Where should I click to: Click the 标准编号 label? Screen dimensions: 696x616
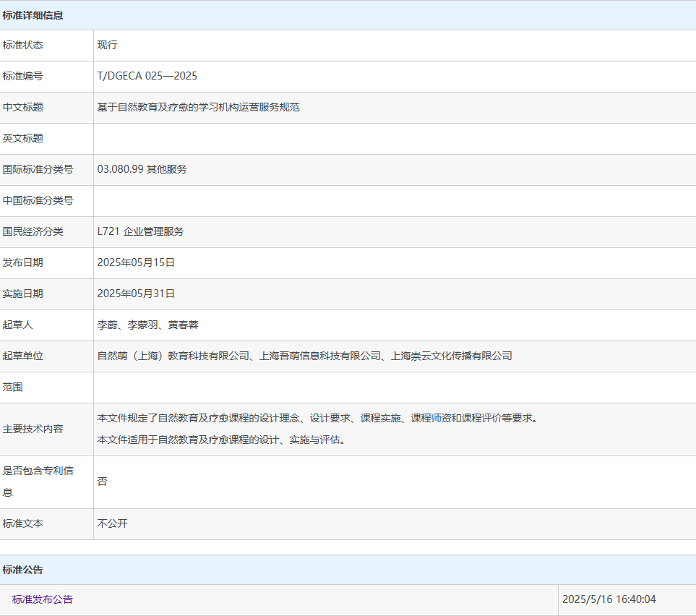[22, 76]
